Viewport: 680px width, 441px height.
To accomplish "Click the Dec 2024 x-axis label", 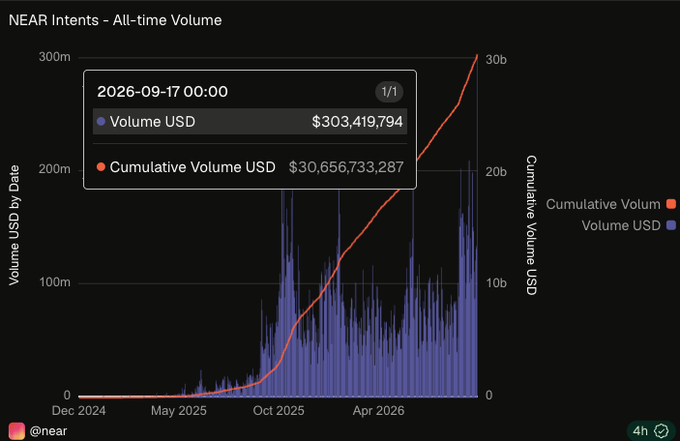I will [x=79, y=411].
